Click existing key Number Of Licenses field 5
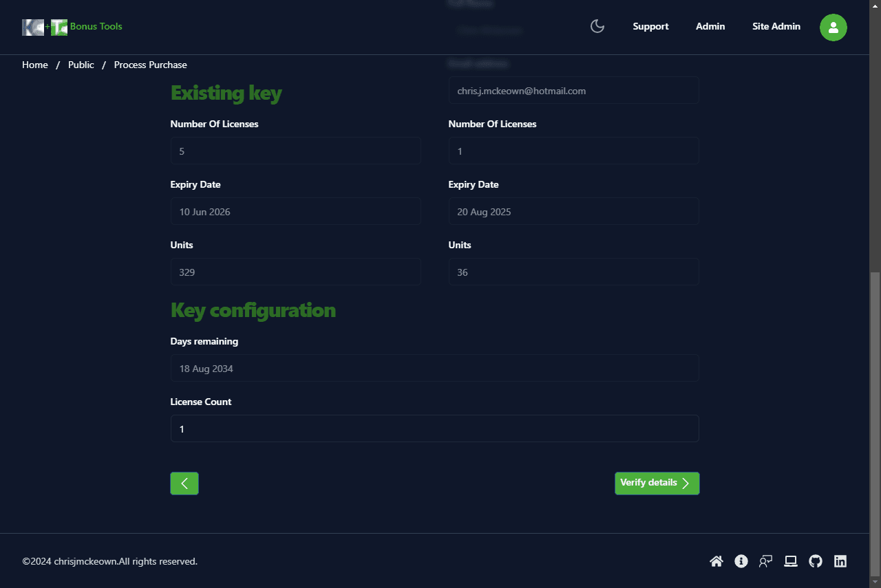The height and width of the screenshot is (588, 881). coord(296,151)
